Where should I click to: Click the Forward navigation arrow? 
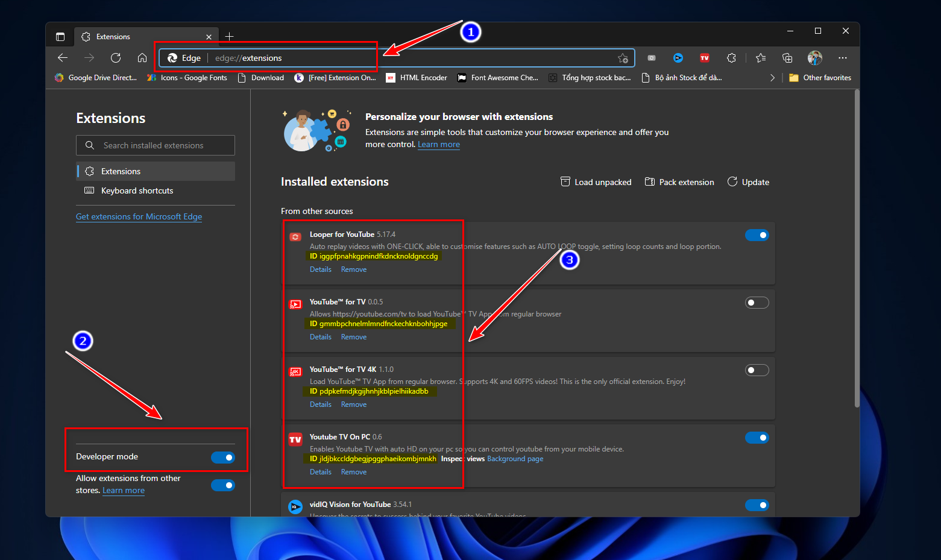pyautogui.click(x=89, y=58)
